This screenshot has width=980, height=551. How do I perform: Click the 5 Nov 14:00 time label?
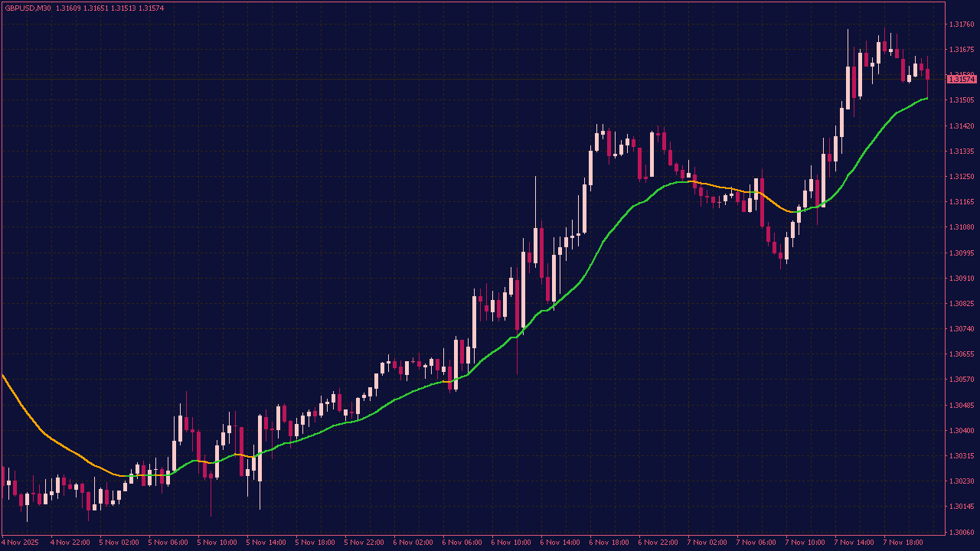coord(266,542)
